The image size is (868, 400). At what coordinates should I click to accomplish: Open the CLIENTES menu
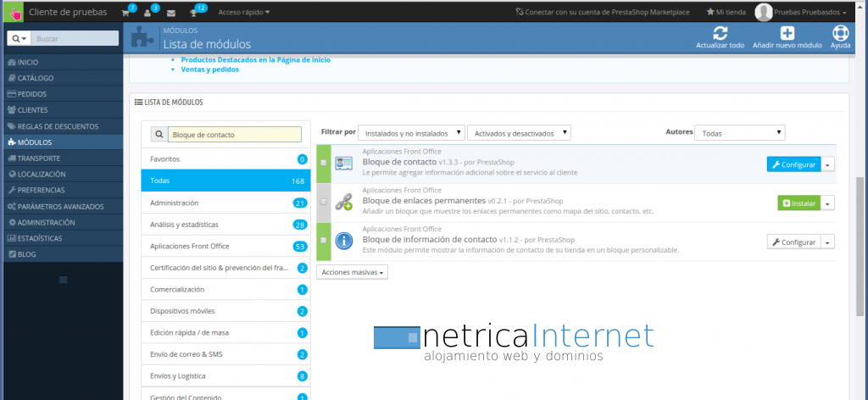pyautogui.click(x=63, y=110)
